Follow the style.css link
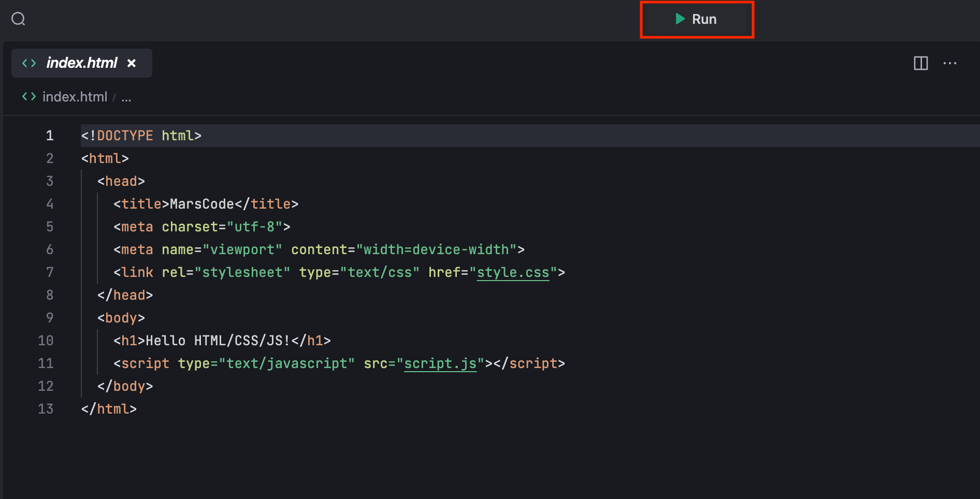Viewport: 980px width, 499px height. click(513, 272)
